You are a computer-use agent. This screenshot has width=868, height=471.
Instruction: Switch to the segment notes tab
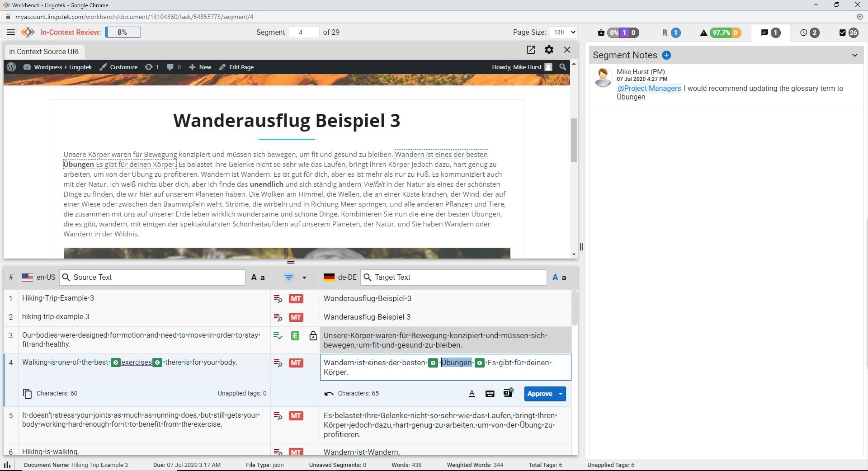pos(770,33)
